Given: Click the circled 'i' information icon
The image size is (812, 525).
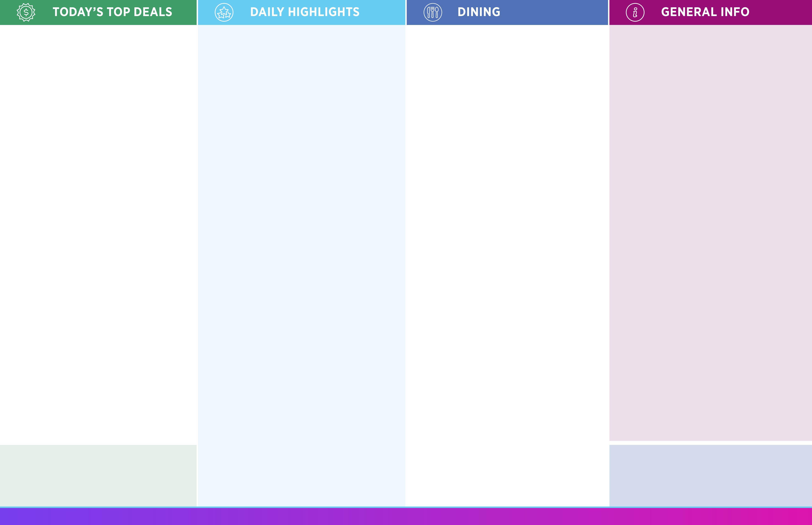Looking at the screenshot, I should [635, 13].
